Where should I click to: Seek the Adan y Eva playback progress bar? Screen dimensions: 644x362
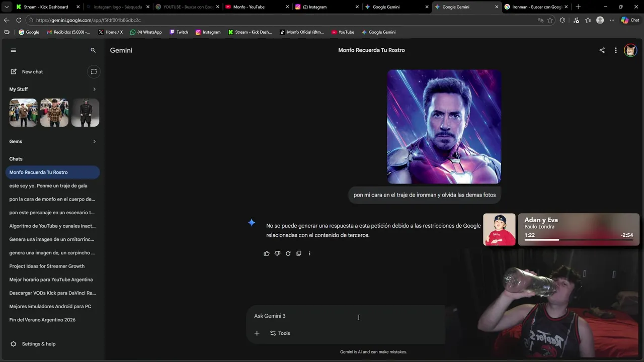tap(579, 240)
